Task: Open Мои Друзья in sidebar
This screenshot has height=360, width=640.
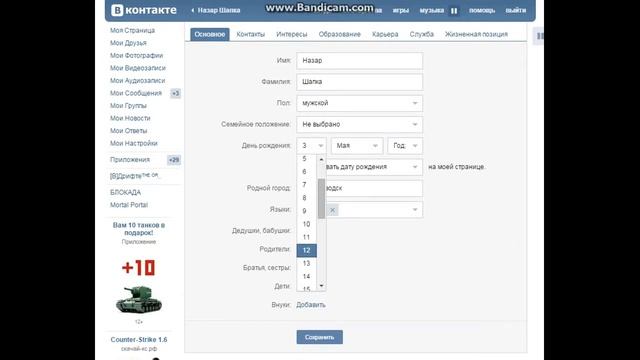Action: [128, 43]
